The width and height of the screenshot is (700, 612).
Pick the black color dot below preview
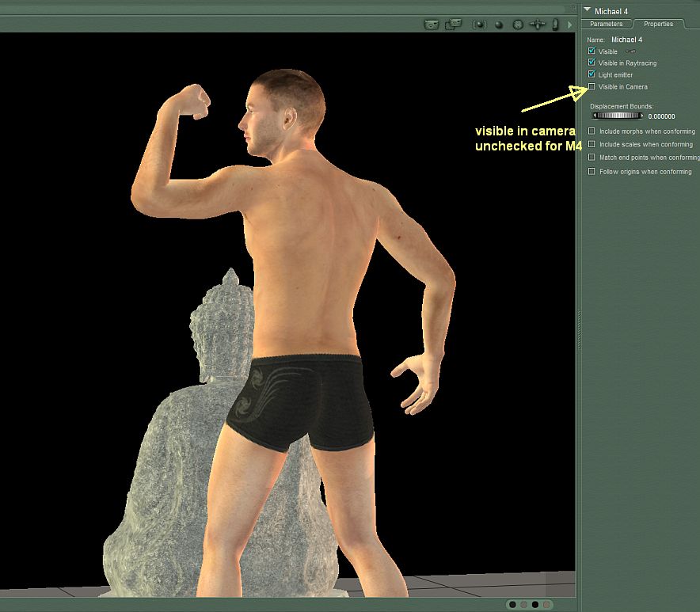tap(535, 605)
